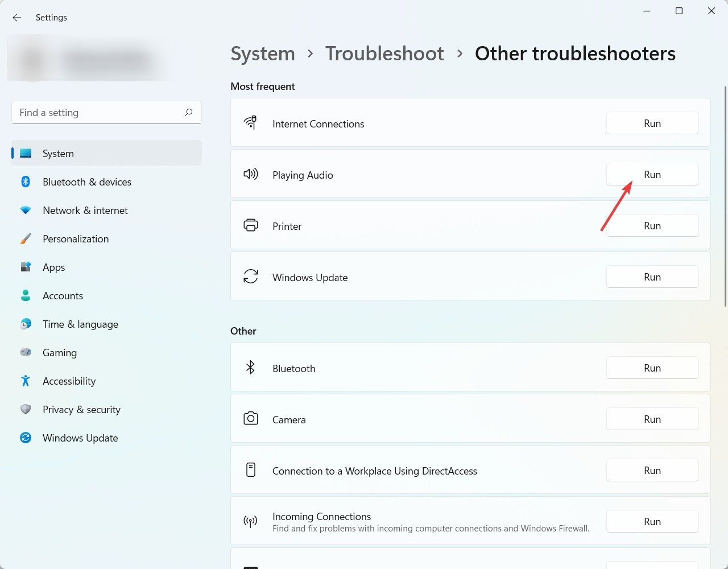Viewport: 728px width, 569px height.
Task: Run the Printer troubleshooter
Action: point(652,225)
